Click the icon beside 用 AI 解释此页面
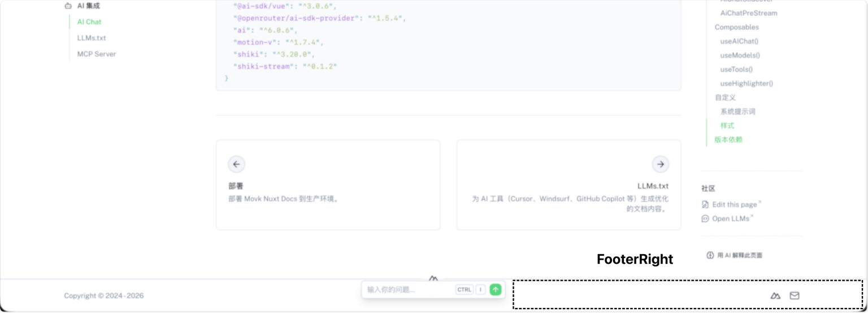The width and height of the screenshot is (868, 313). [710, 255]
